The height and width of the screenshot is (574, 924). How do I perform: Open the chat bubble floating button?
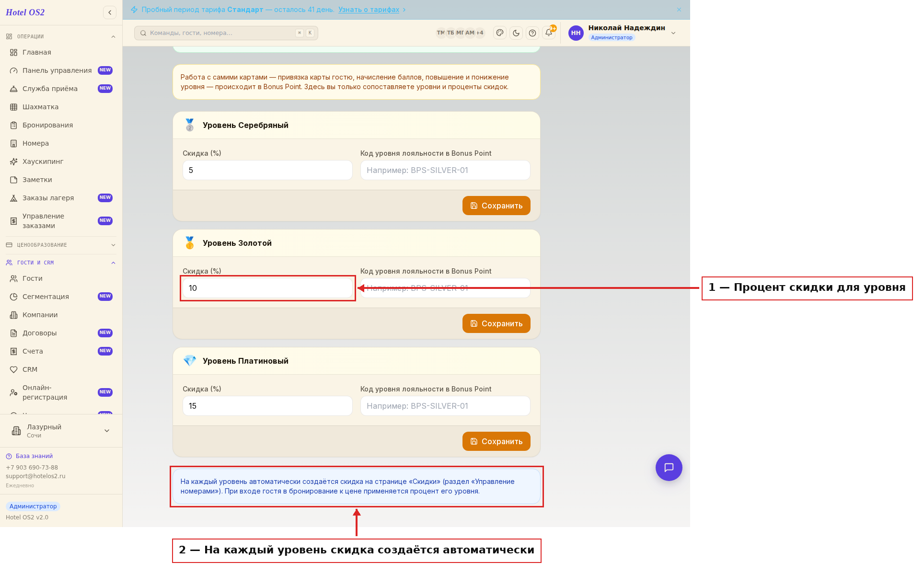669,468
